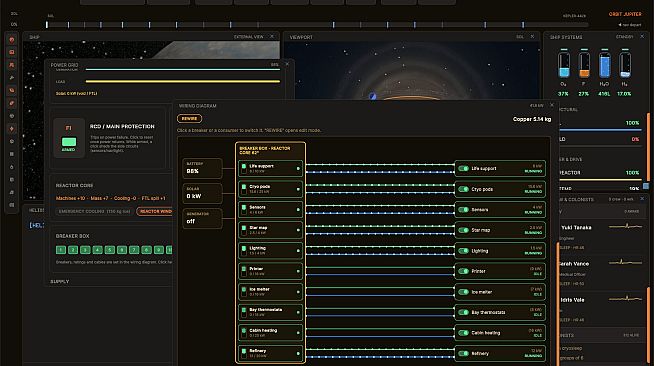The height and width of the screenshot is (366, 654).
Task: Click the orange Reactor button beside Emergency Cooling
Action: (154, 211)
